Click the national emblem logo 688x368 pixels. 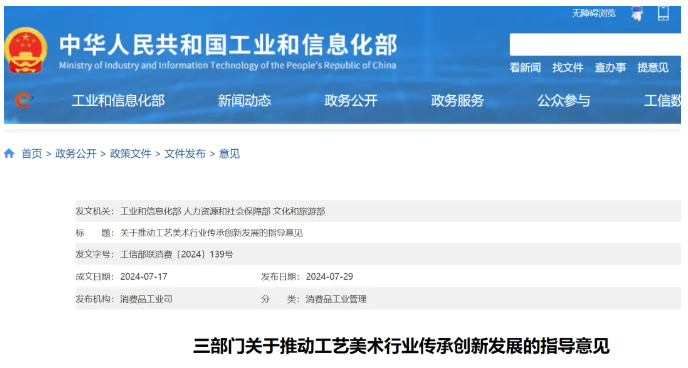click(25, 51)
